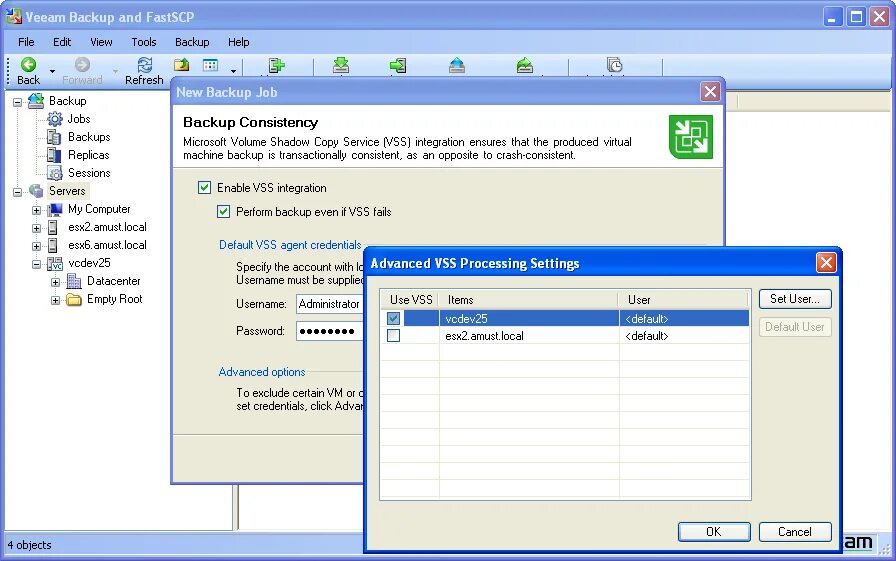The height and width of the screenshot is (561, 896).
Task: Click the green curved-arrow toolbar icon
Action: pos(525,65)
